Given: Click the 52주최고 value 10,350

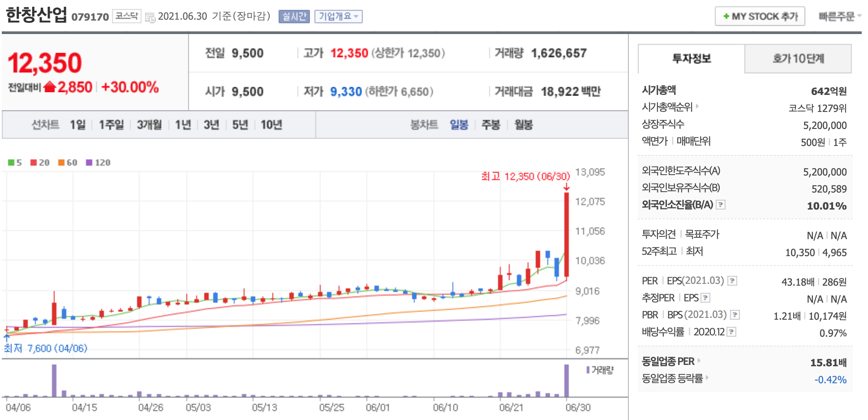Looking at the screenshot, I should [800, 253].
